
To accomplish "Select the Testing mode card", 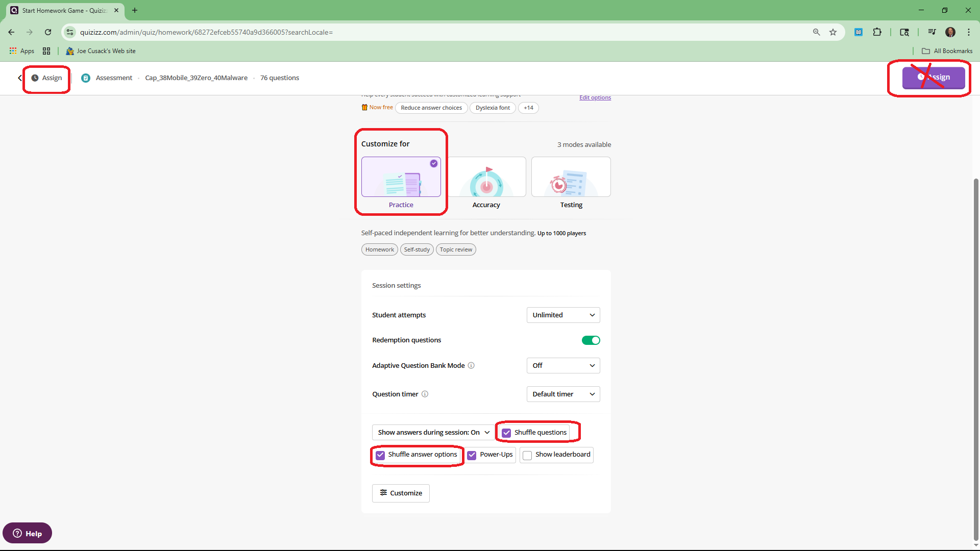I will [x=571, y=177].
